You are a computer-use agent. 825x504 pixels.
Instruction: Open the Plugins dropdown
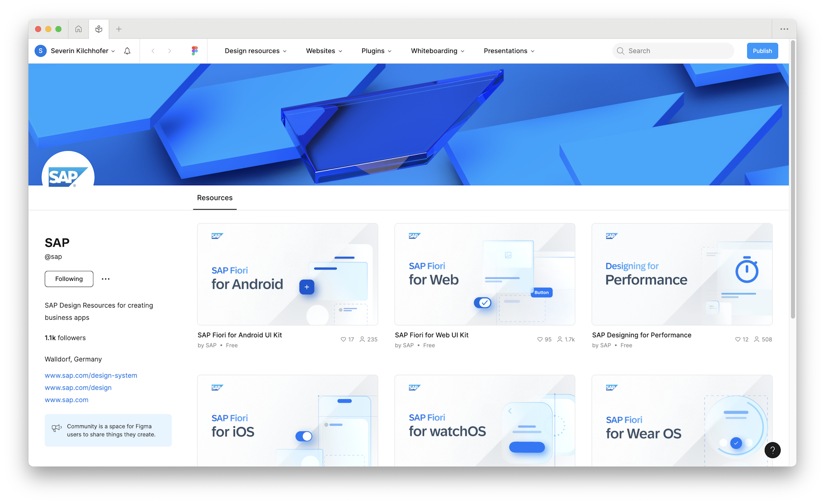376,51
